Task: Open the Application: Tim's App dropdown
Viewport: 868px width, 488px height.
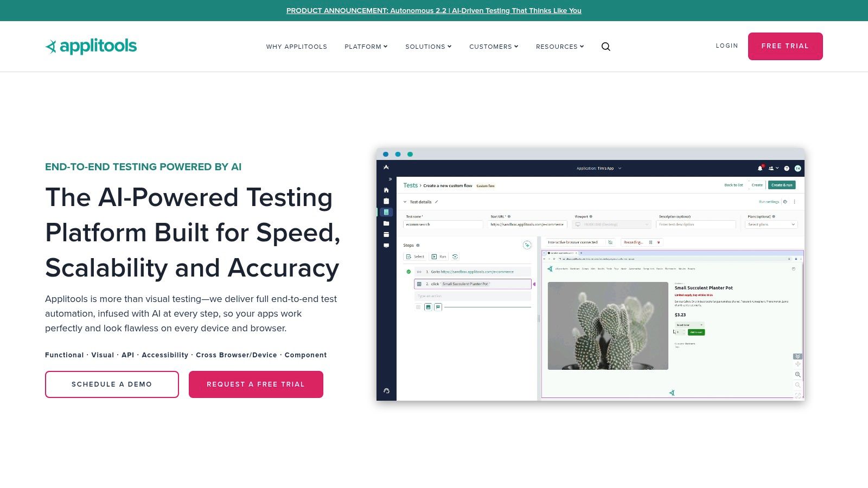Action: 599,168
